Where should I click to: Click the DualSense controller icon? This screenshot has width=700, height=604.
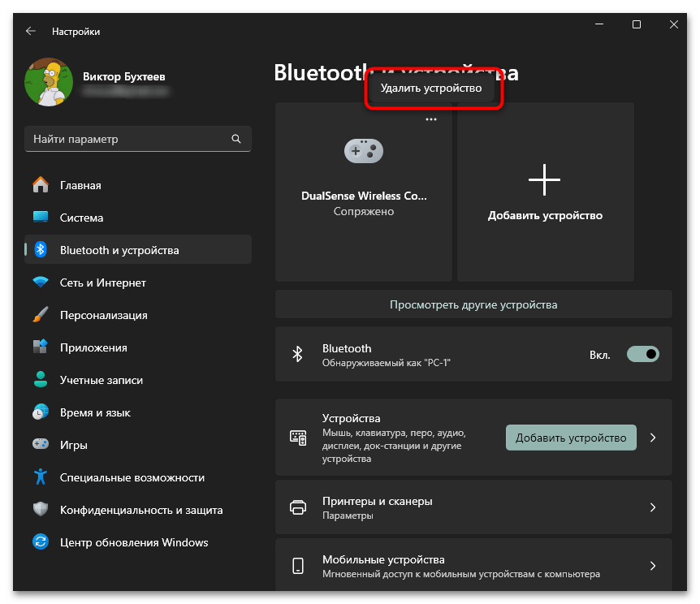(x=363, y=151)
